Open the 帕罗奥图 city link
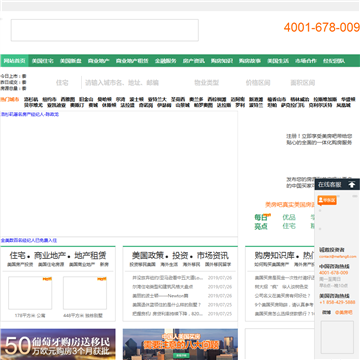Viewport: 360px width, 360px height. tap(203, 105)
